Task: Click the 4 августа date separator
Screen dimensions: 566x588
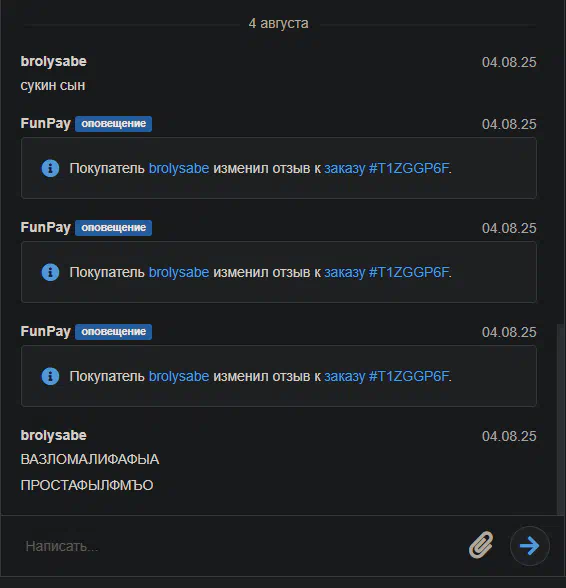Action: [278, 23]
